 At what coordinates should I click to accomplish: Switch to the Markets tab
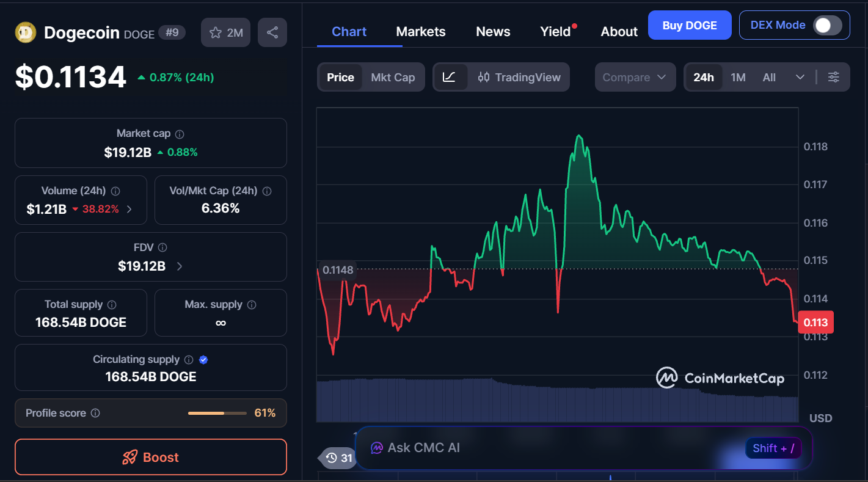420,31
